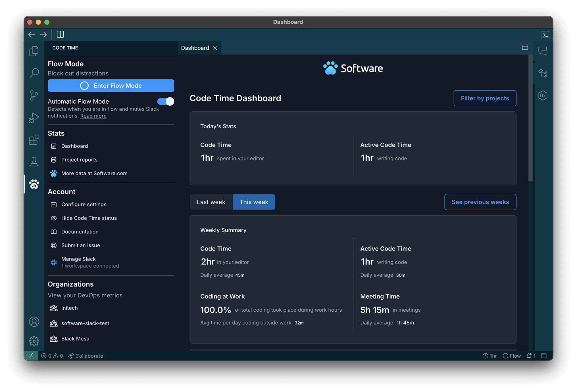Open the Testing flask icon
The width and height of the screenshot is (577, 392).
(x=34, y=162)
